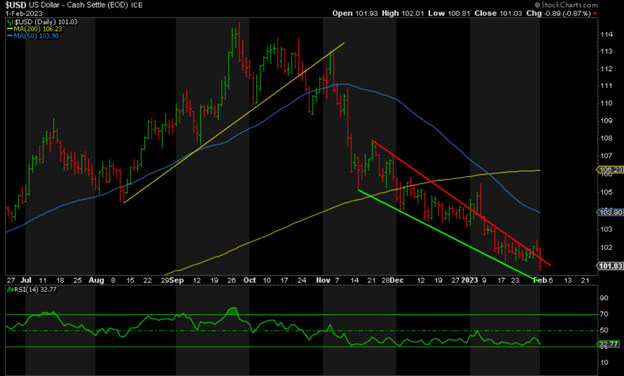Click the yellow line marker before MA(200)
Viewport: 624px width, 376px height.
tap(10, 29)
